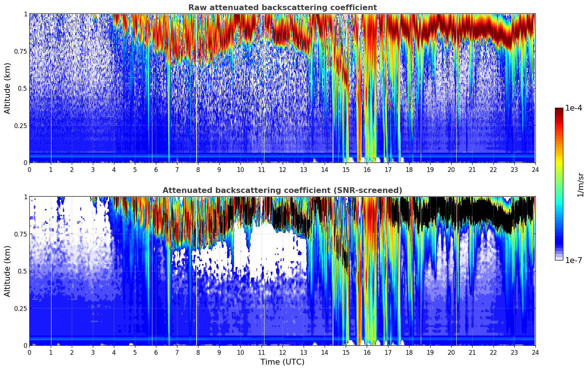The height and width of the screenshot is (370, 588).
Task: Pick the dark red top of the colorbar
Action: click(x=559, y=110)
